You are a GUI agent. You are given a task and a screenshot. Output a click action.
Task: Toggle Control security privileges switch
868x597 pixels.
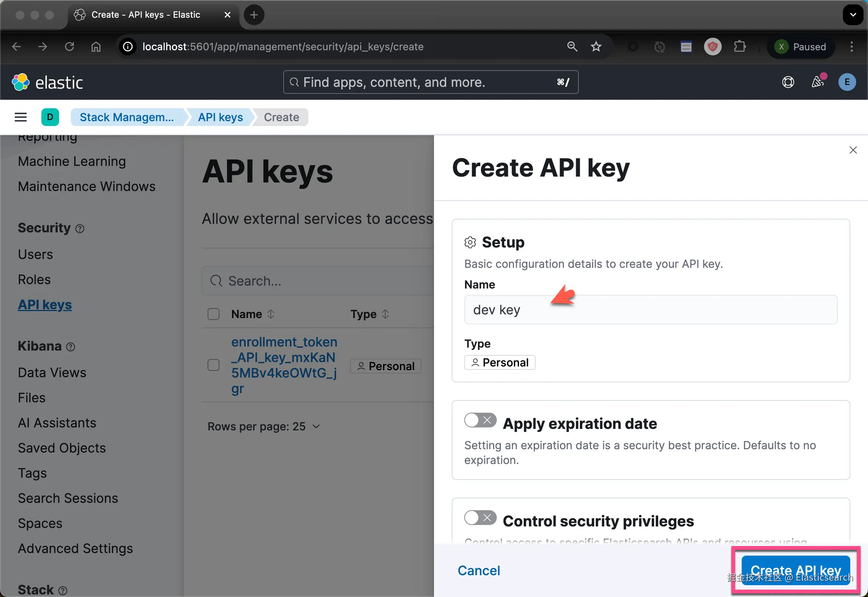click(480, 518)
